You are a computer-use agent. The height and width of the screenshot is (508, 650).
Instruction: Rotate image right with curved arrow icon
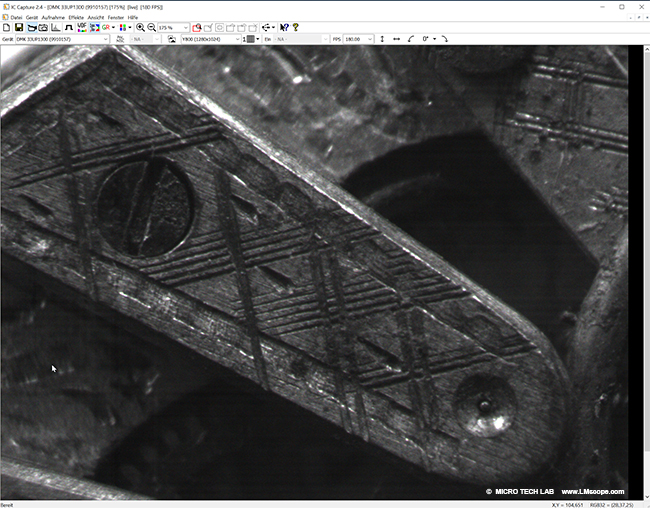(x=444, y=39)
